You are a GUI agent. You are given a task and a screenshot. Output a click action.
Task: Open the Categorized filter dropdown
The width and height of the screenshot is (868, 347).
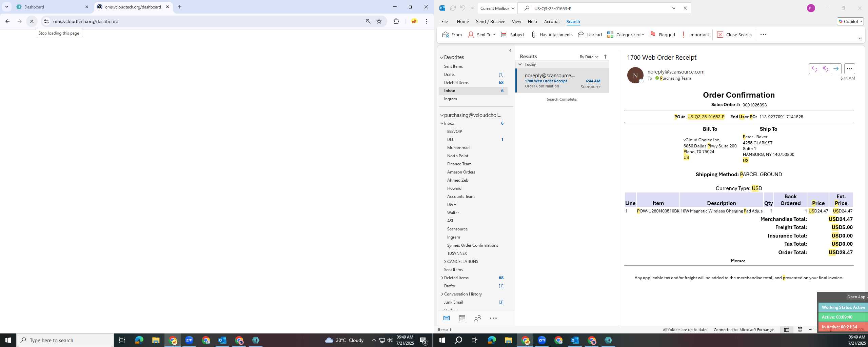[626, 35]
